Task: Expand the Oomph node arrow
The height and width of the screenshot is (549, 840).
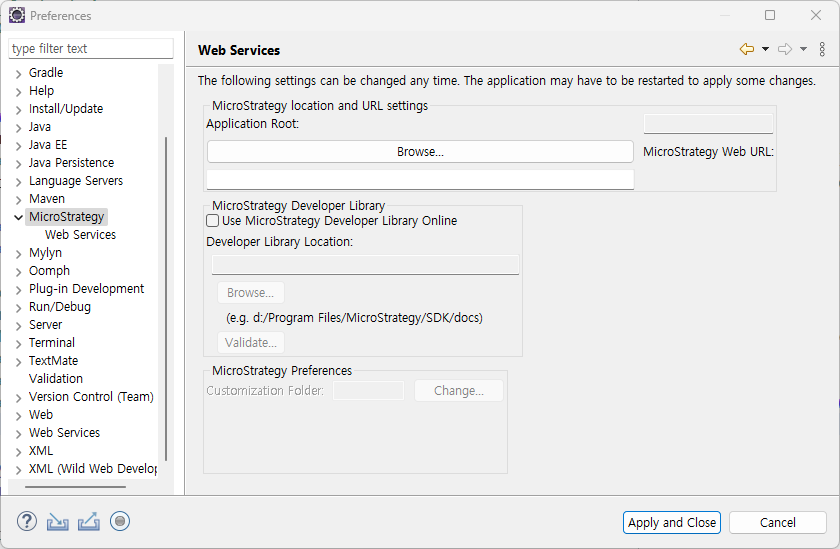Action: 19,272
